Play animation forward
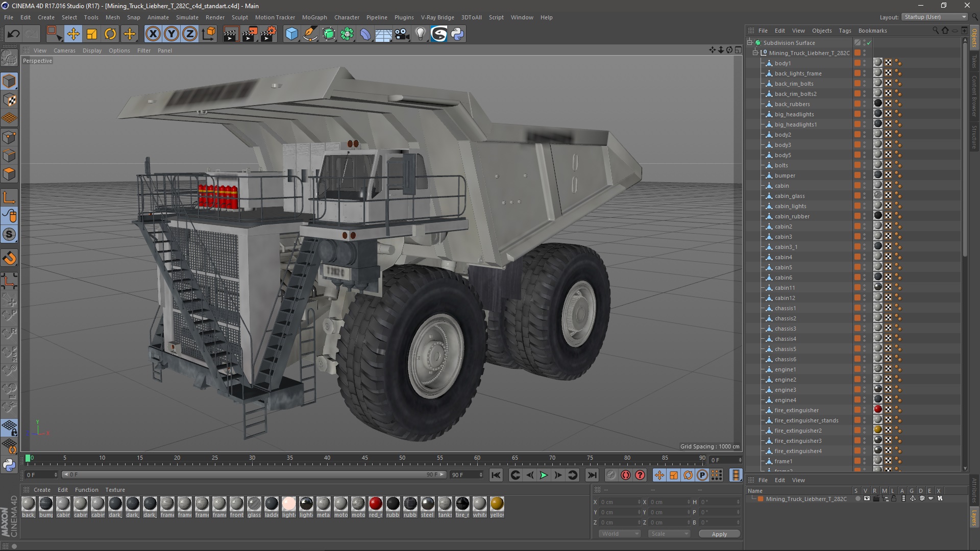 pyautogui.click(x=544, y=475)
